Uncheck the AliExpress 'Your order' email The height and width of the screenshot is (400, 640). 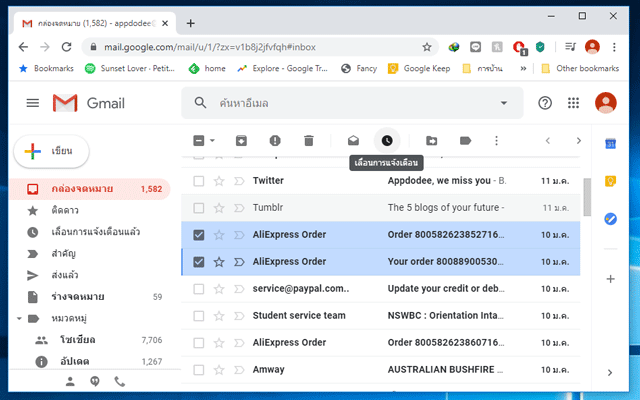tap(199, 262)
